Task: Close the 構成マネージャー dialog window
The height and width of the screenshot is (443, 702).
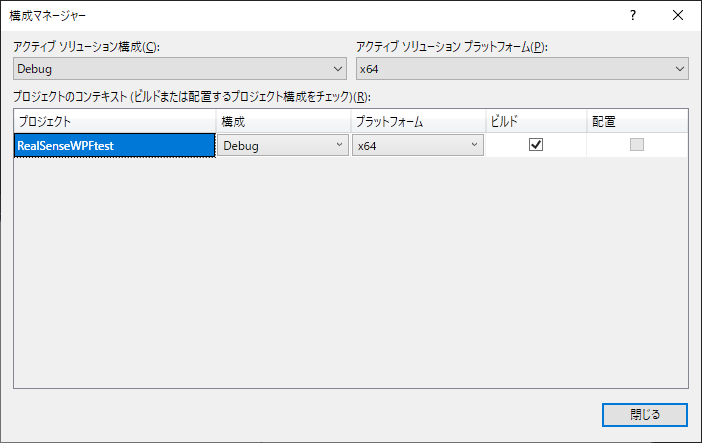Action: coord(678,16)
